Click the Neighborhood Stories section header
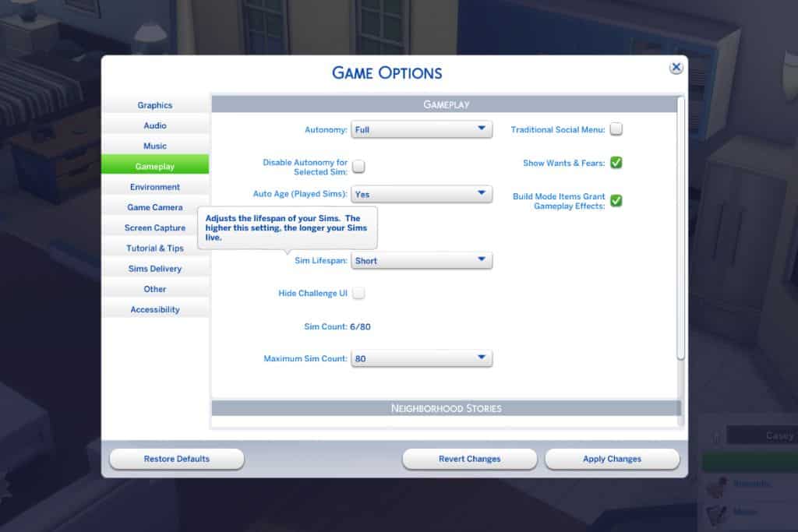Viewport: 798px width, 532px height. point(446,408)
